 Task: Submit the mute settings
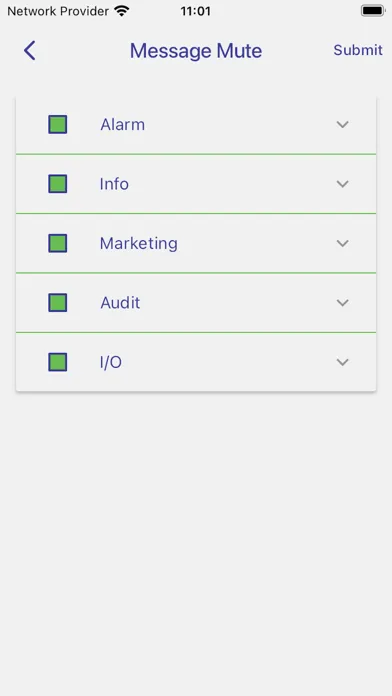point(358,50)
